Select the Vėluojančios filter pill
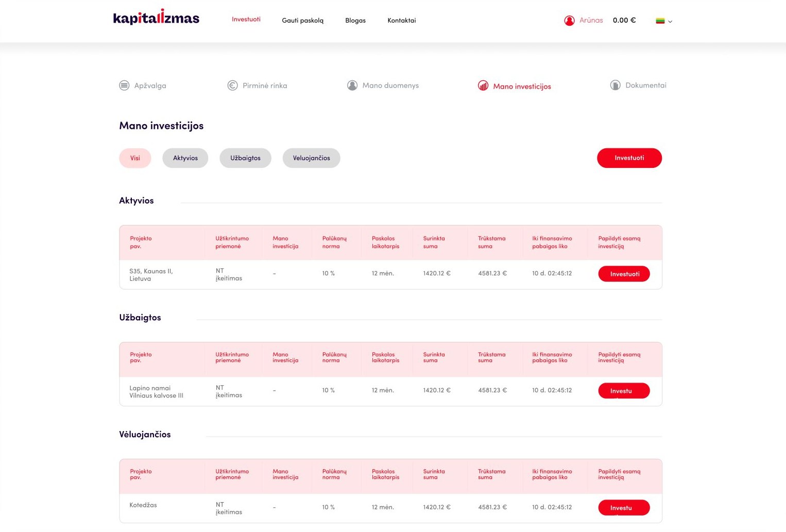 coord(312,158)
